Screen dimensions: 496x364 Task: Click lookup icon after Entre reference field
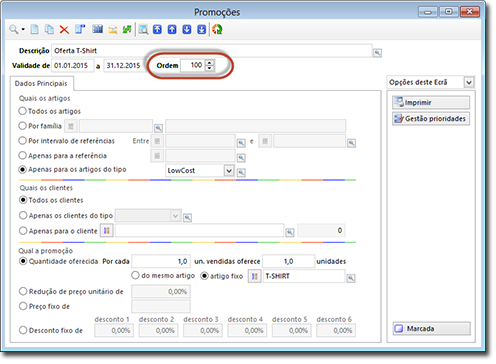click(x=241, y=143)
